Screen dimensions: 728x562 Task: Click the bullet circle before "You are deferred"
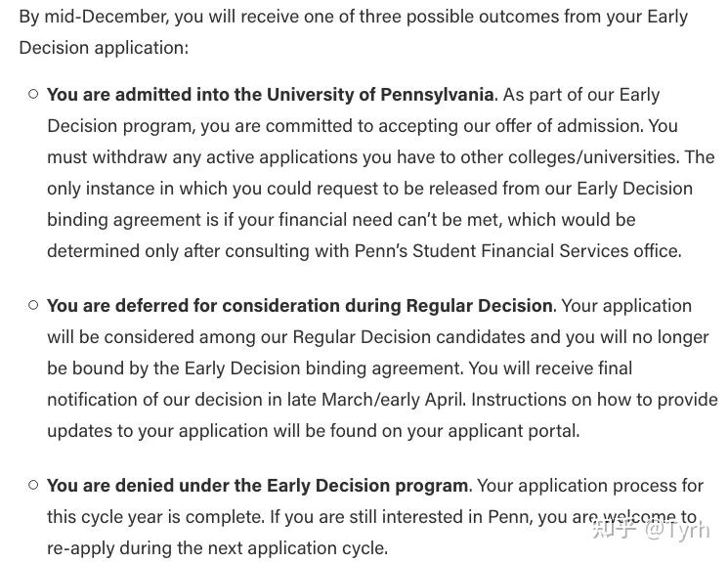(x=33, y=306)
